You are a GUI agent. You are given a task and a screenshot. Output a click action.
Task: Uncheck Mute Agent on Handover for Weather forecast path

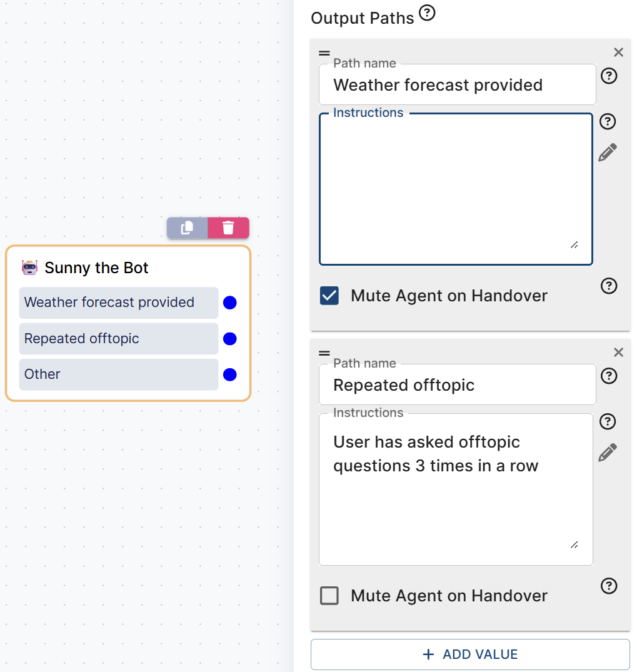pyautogui.click(x=329, y=296)
